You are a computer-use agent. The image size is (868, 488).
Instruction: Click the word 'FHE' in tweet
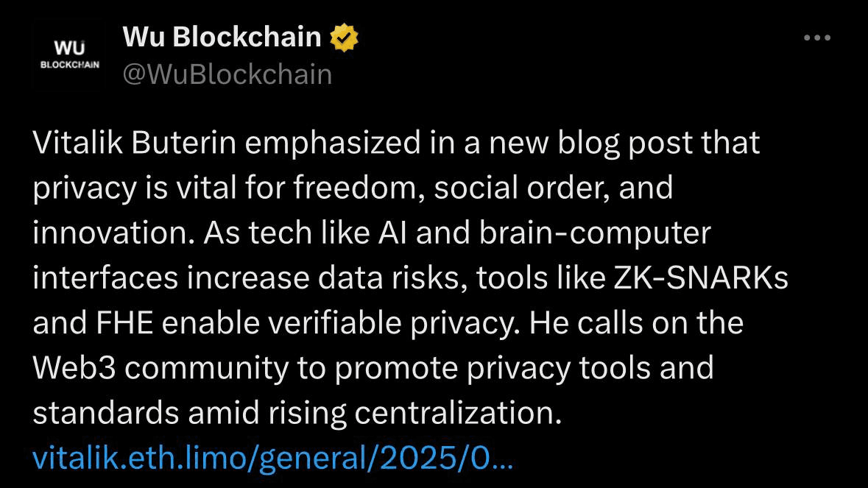(x=124, y=322)
